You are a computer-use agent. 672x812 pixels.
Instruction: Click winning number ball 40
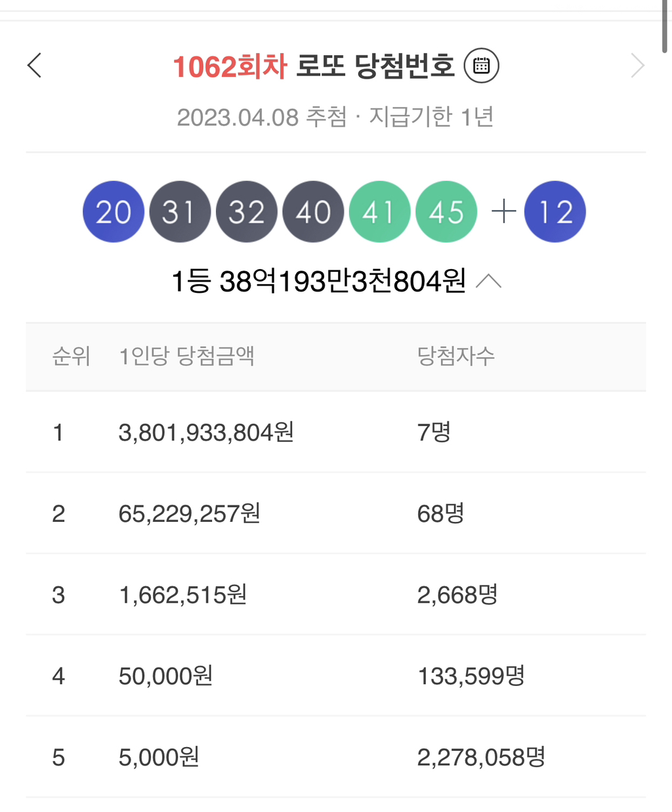313,212
